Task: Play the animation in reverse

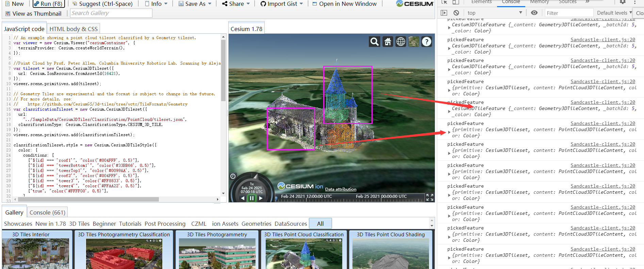Action: (x=243, y=198)
